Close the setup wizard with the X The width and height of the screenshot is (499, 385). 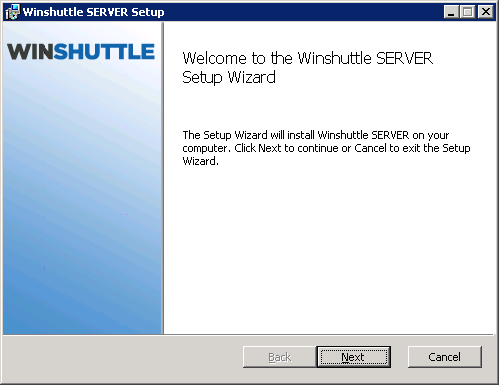485,12
